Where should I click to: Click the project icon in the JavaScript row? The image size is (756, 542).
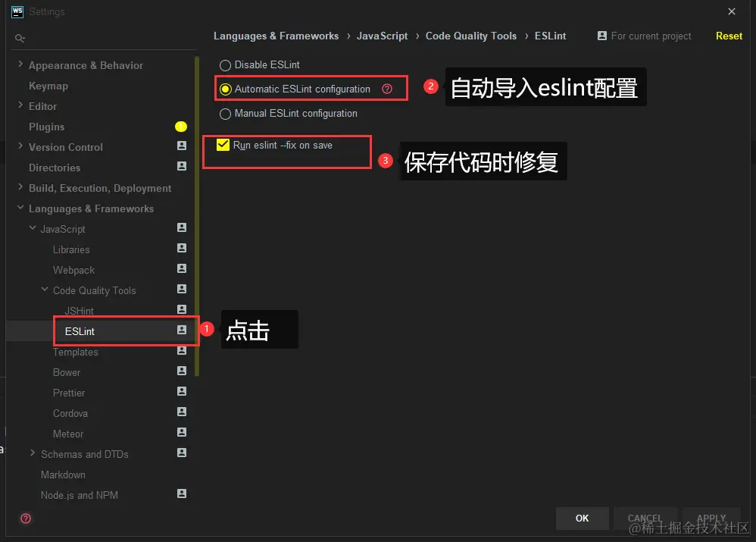click(182, 227)
